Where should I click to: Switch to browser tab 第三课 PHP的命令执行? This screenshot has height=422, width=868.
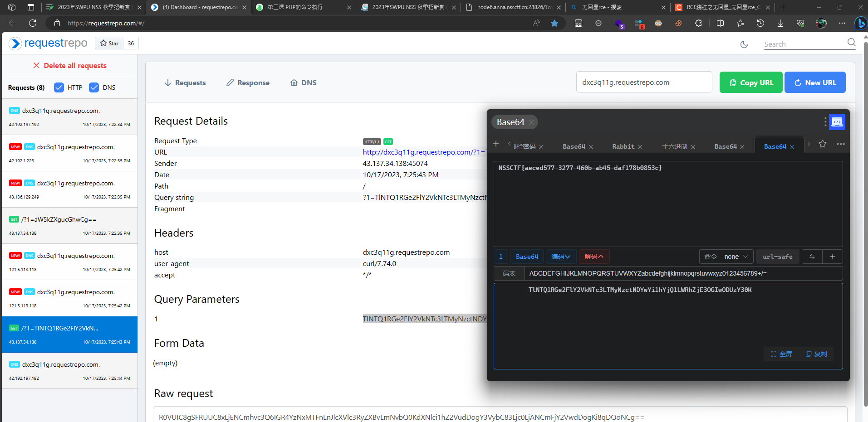[x=303, y=7]
